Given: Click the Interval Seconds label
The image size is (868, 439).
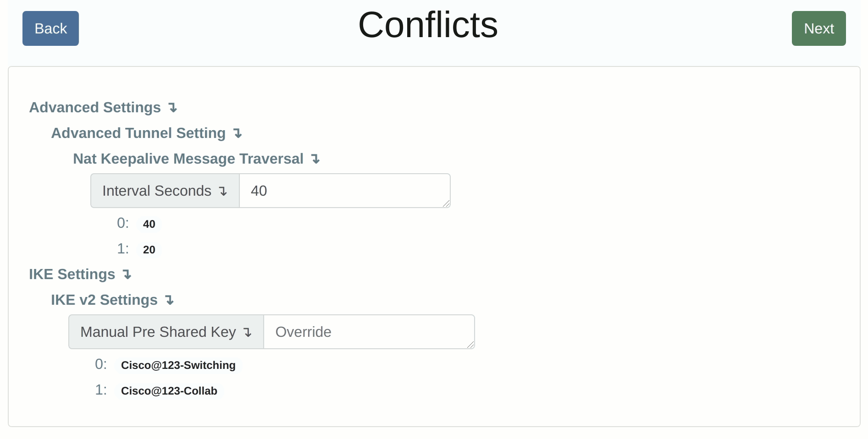Looking at the screenshot, I should [x=157, y=191].
